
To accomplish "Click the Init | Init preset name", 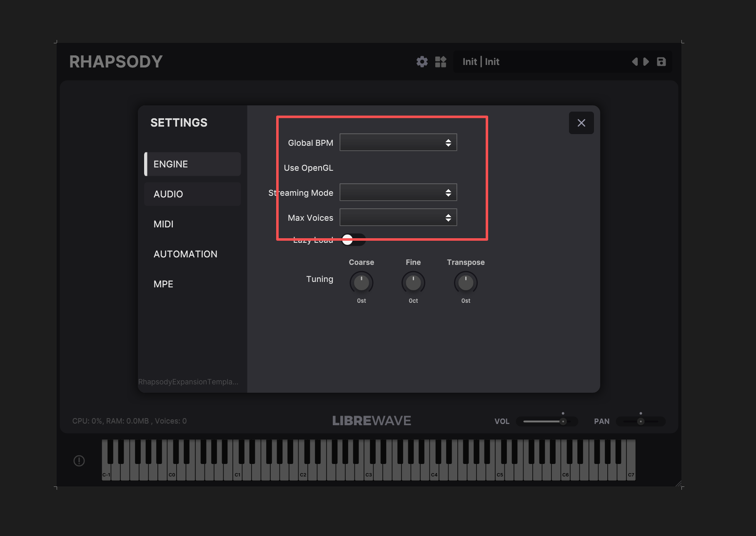I will pyautogui.click(x=481, y=62).
